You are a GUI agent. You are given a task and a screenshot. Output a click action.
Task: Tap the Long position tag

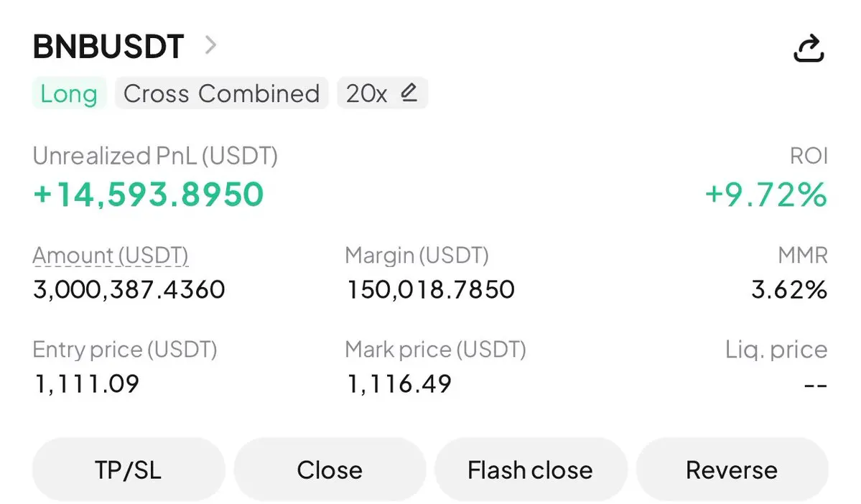pyautogui.click(x=69, y=94)
